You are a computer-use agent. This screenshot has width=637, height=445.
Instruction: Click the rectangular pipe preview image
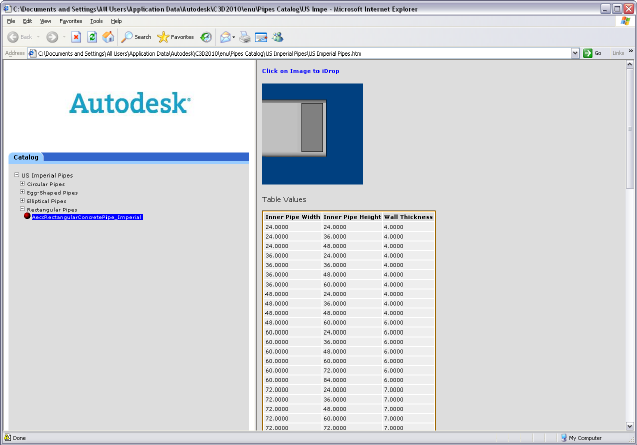click(312, 134)
